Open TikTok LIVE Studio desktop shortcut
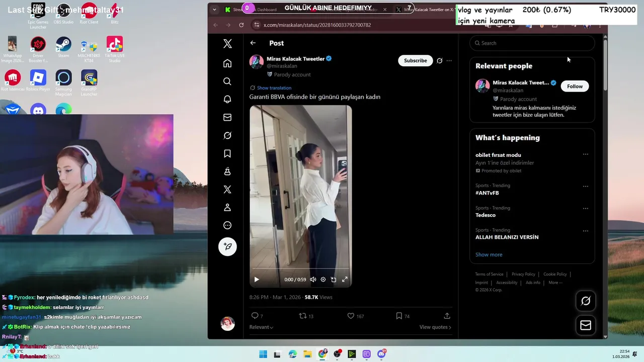644x362 pixels. [x=115, y=49]
